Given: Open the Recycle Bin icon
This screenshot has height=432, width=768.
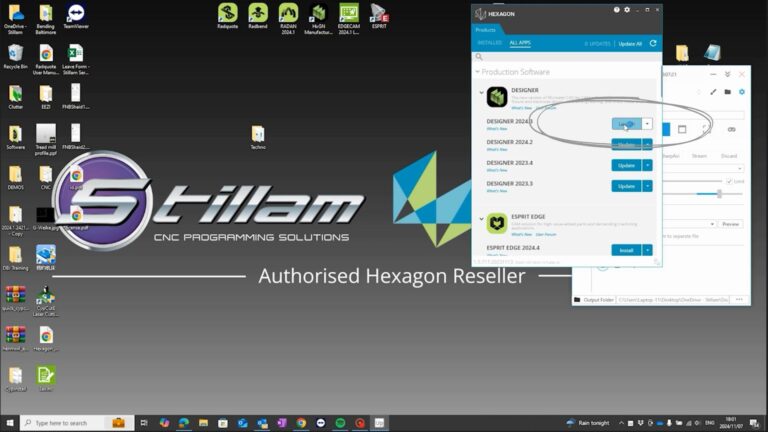Looking at the screenshot, I should tap(15, 52).
